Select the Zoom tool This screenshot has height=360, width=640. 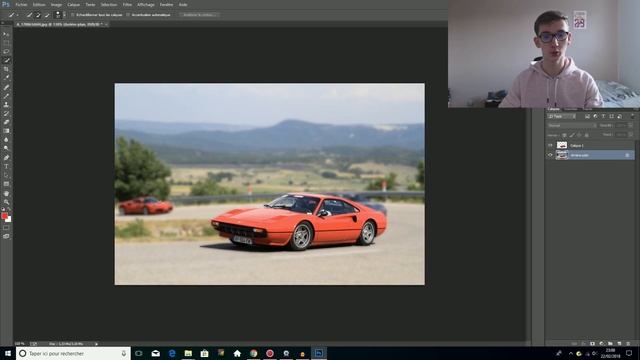tap(6, 202)
